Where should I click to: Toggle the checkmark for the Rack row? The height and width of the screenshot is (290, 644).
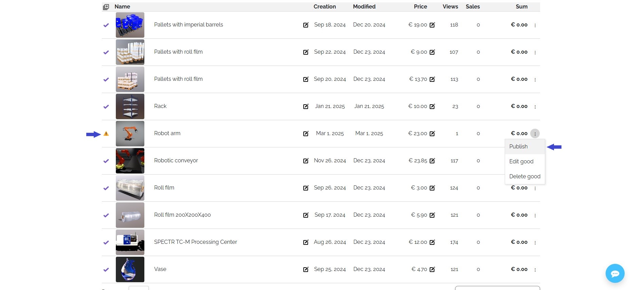106,107
